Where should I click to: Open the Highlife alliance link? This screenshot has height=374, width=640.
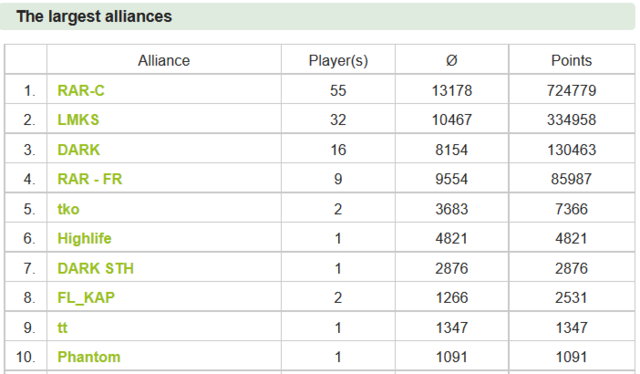(x=84, y=238)
